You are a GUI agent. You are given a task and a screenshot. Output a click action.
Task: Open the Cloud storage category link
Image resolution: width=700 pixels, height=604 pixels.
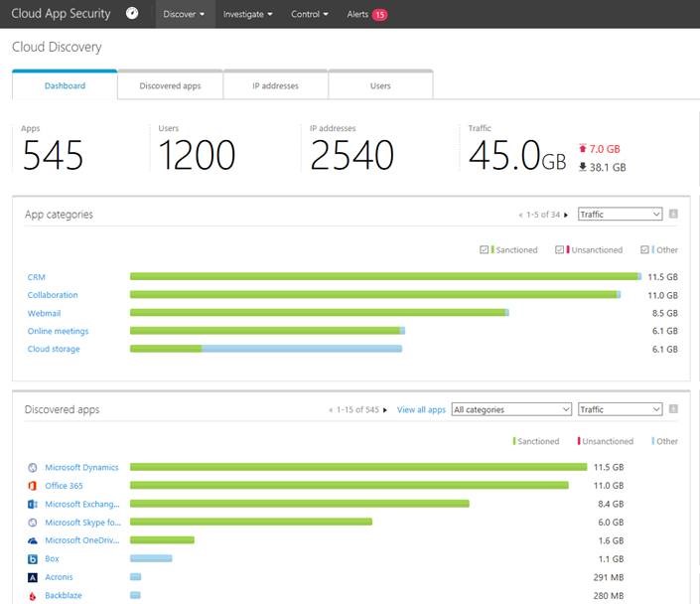coord(54,349)
